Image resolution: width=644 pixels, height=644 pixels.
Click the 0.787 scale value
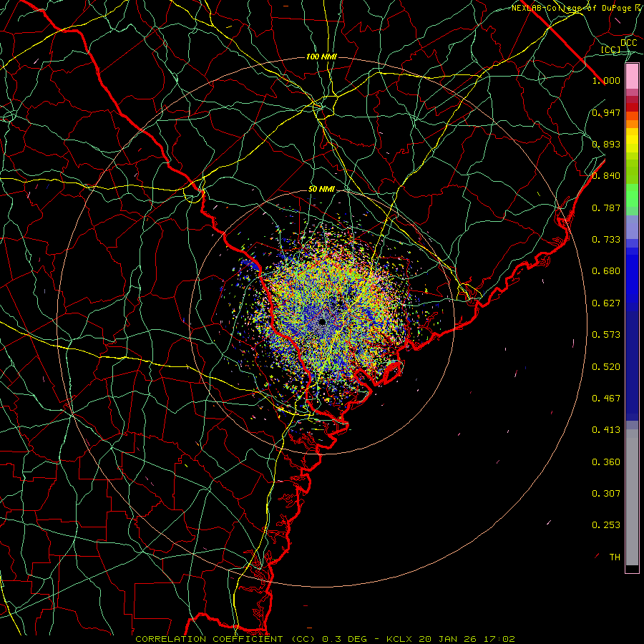tap(606, 208)
